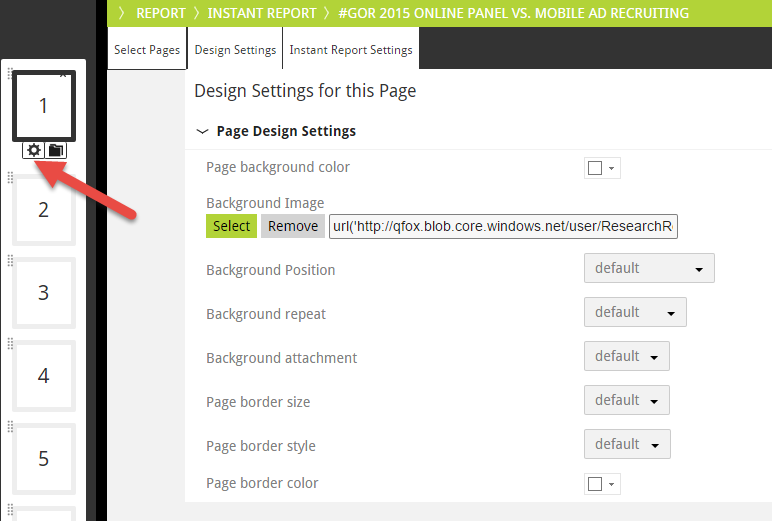Click the drag handle beside page 5

[11, 427]
